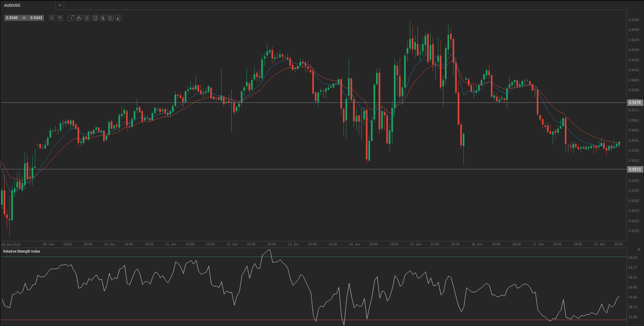The image size is (644, 326).
Task: Open the edit drawing tool icon
Action: click(x=111, y=18)
